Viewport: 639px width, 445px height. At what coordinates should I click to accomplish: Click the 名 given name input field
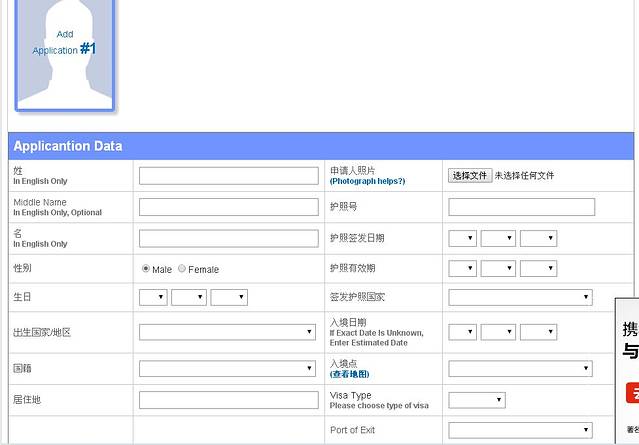[x=228, y=238]
